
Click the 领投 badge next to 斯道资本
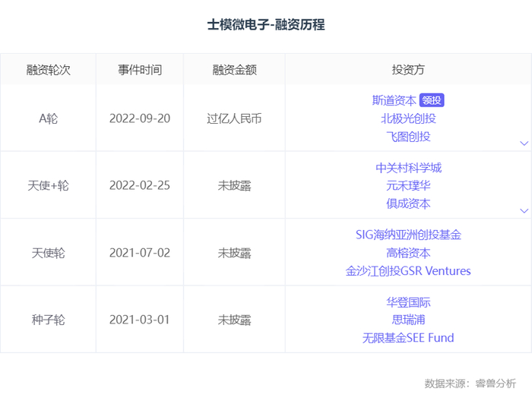[432, 100]
